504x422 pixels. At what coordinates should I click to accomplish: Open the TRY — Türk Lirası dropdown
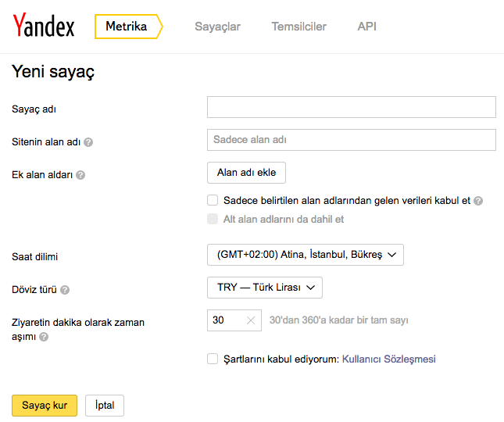pyautogui.click(x=265, y=288)
